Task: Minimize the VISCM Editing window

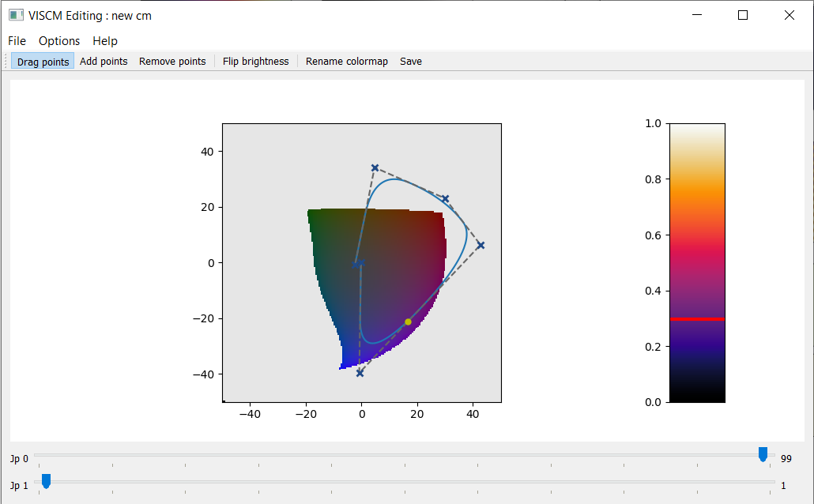Action: pyautogui.click(x=697, y=15)
